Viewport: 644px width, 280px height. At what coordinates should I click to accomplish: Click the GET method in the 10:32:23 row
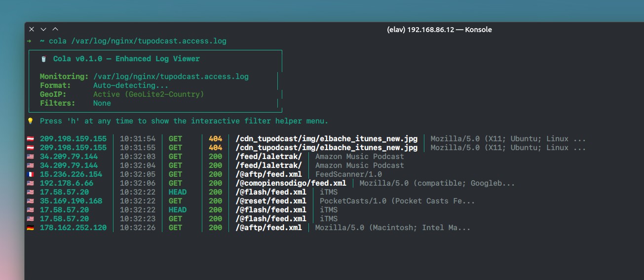click(175, 219)
